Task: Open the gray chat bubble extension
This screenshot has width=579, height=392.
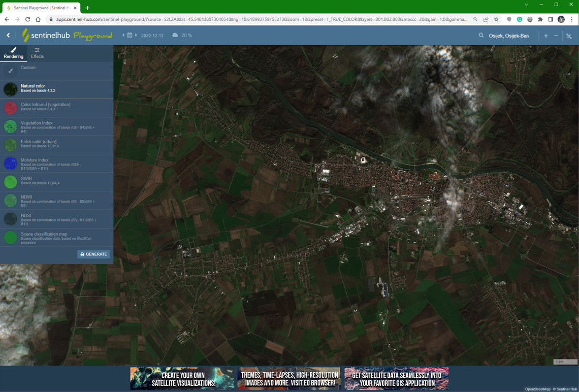Action: tap(509, 19)
